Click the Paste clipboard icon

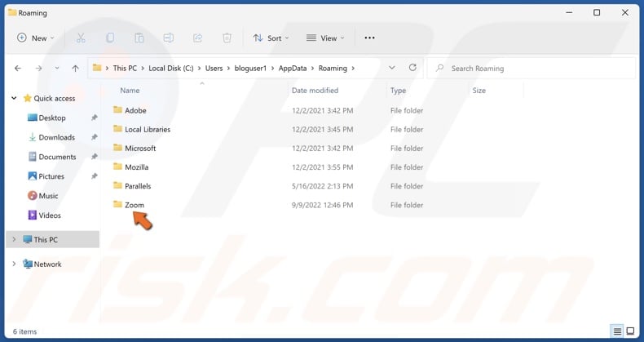pyautogui.click(x=139, y=38)
